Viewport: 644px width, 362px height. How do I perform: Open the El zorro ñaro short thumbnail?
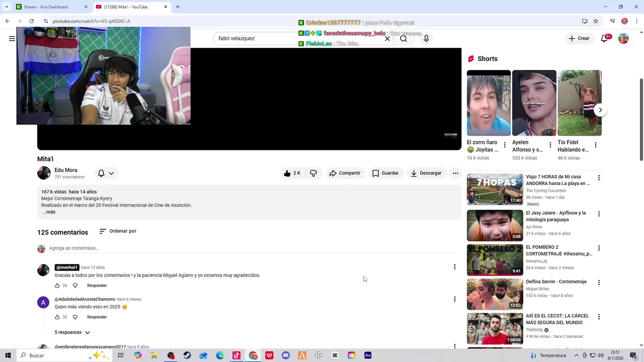[489, 103]
